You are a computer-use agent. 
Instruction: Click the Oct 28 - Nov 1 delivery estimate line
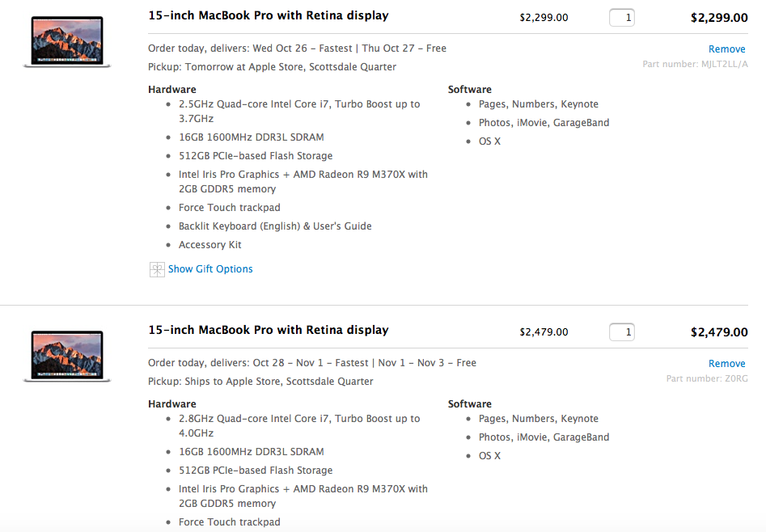(x=312, y=363)
